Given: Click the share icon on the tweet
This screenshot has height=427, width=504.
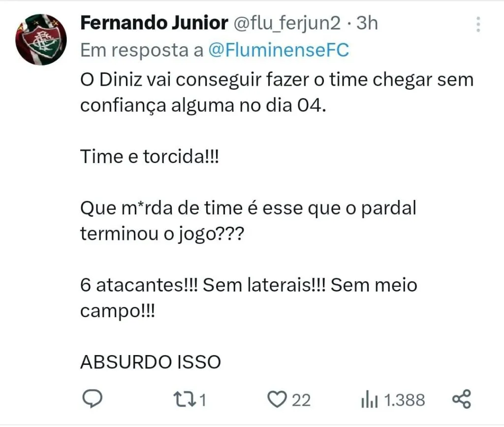Looking at the screenshot, I should point(461,399).
